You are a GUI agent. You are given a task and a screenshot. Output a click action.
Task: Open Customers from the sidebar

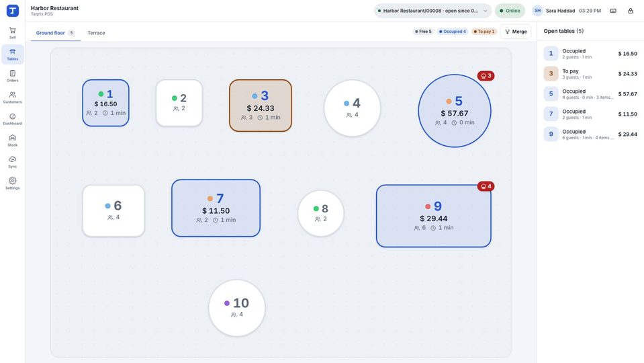point(12,97)
